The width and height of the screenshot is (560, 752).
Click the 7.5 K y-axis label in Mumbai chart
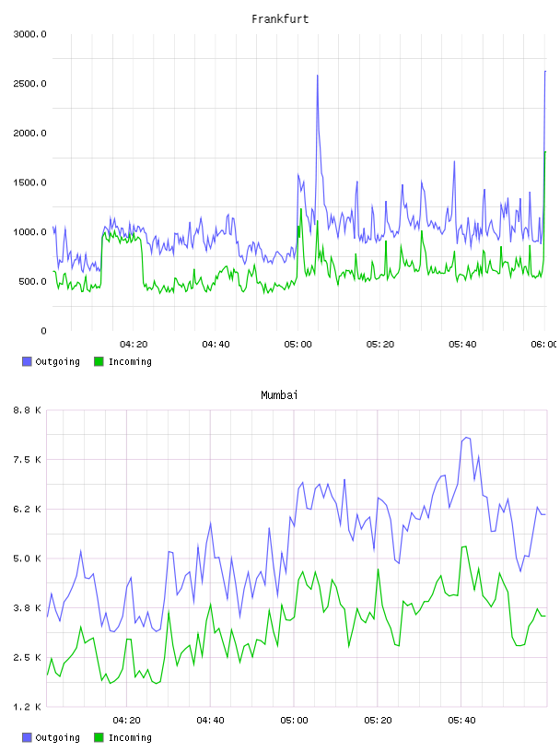(27, 460)
